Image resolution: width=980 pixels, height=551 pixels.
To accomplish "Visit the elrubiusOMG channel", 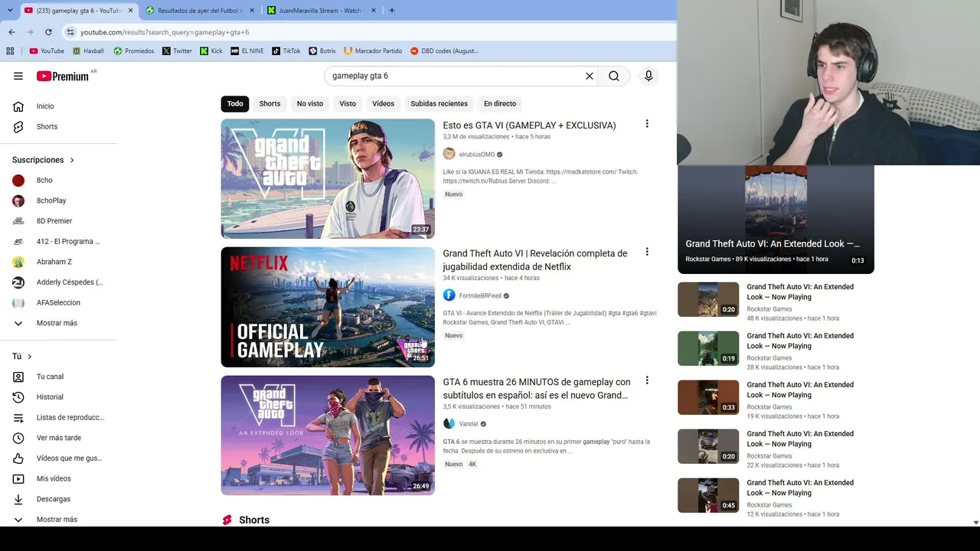I will 476,155.
